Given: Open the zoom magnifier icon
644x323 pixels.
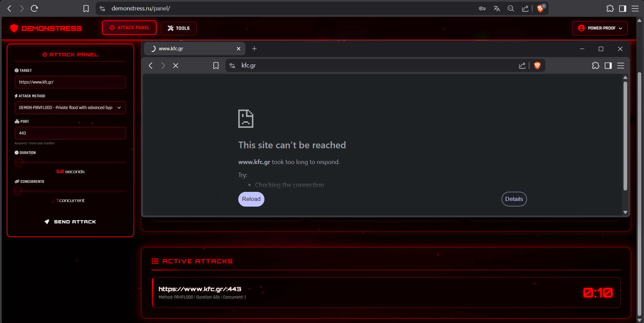Looking at the screenshot, I should (x=511, y=8).
